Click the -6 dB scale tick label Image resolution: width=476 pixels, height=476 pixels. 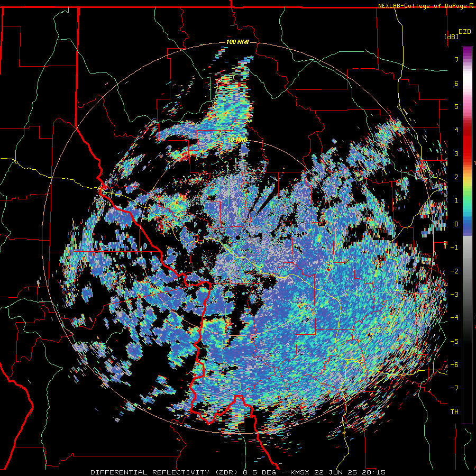[454, 365]
